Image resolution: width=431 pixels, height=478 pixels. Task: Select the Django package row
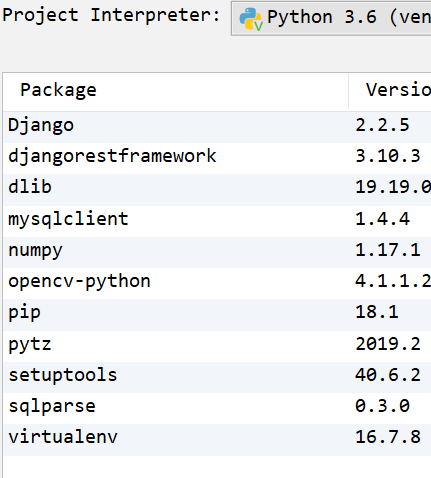pyautogui.click(x=217, y=127)
